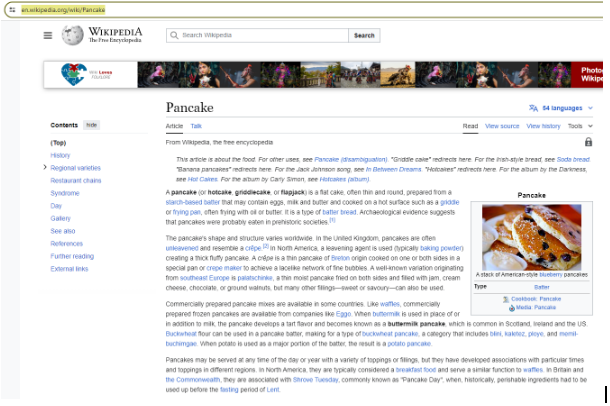Image resolution: width=610 pixels, height=406 pixels.
Task: Click the Wiki Loves Folklore heart logo
Action: 74,74
